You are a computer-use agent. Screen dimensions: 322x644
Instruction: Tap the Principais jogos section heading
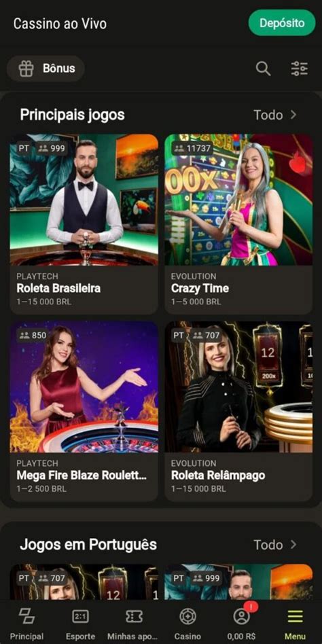(72, 115)
